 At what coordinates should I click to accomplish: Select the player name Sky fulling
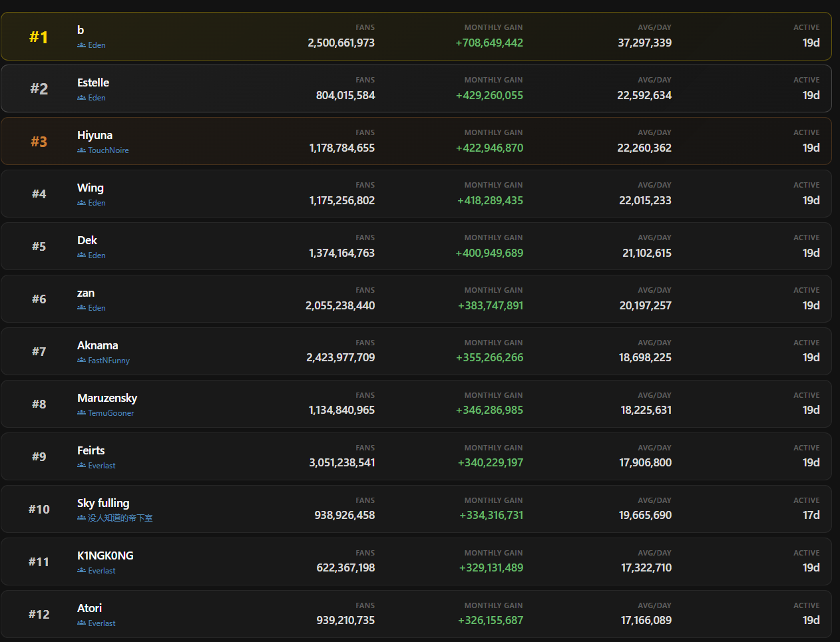[103, 503]
